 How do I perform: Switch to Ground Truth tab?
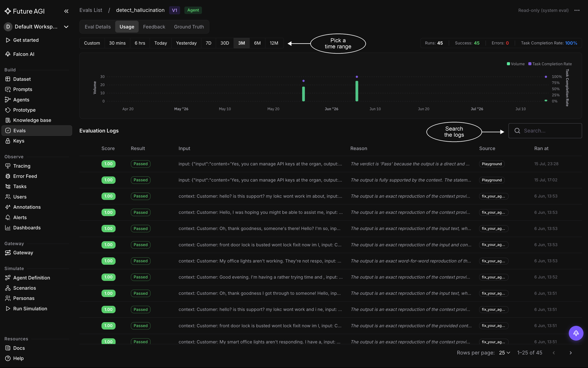pos(189,27)
